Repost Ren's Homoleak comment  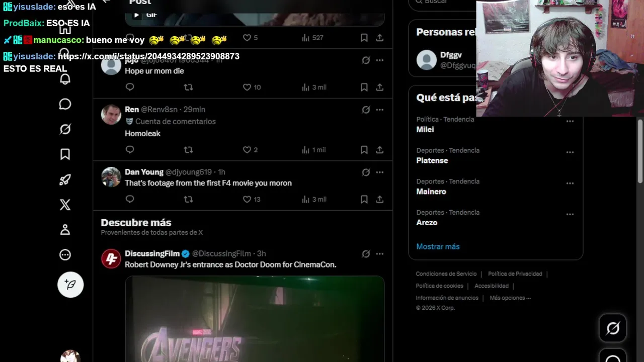point(188,150)
